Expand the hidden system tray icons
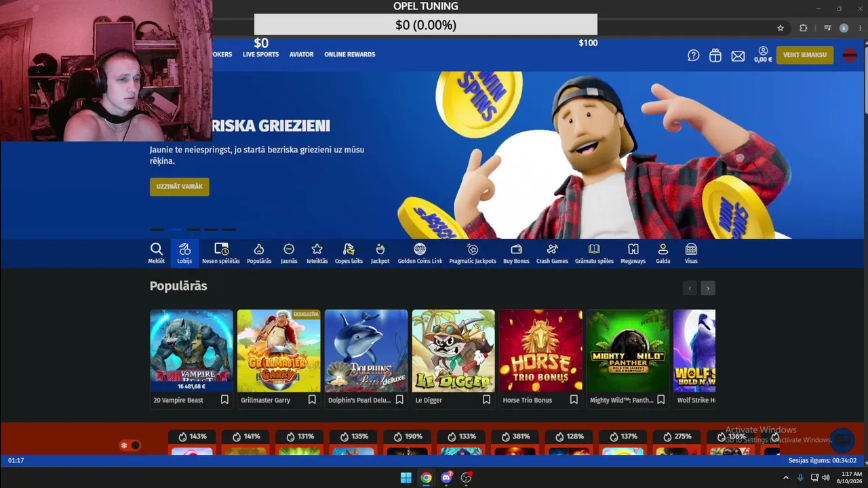This screenshot has height=488, width=868. [786, 478]
